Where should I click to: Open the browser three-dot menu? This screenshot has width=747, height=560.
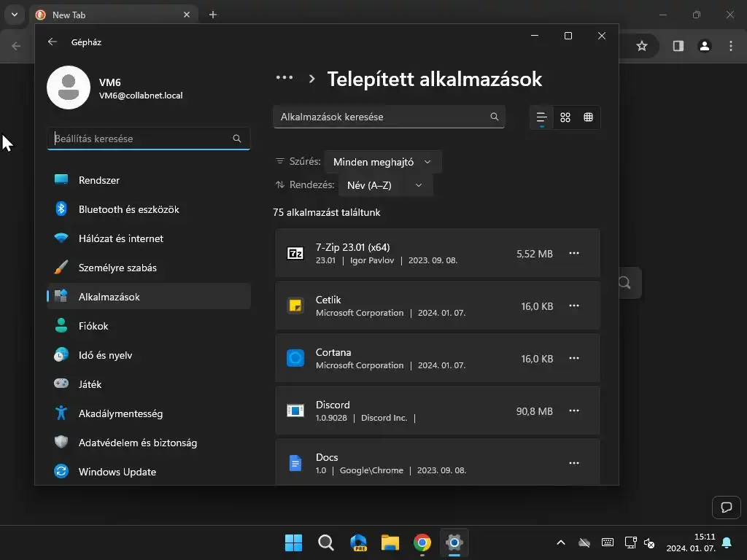731,46
